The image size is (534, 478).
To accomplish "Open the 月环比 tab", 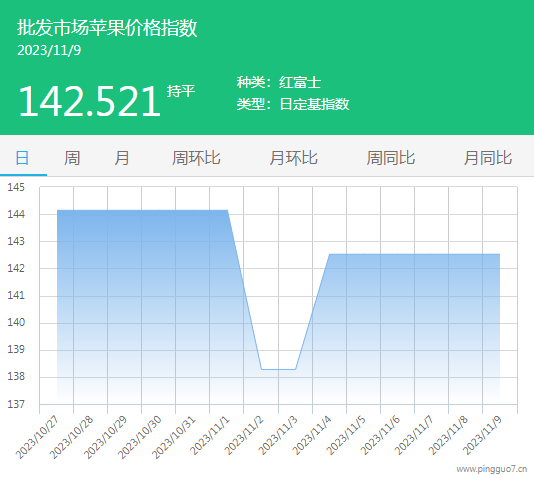I will (294, 158).
